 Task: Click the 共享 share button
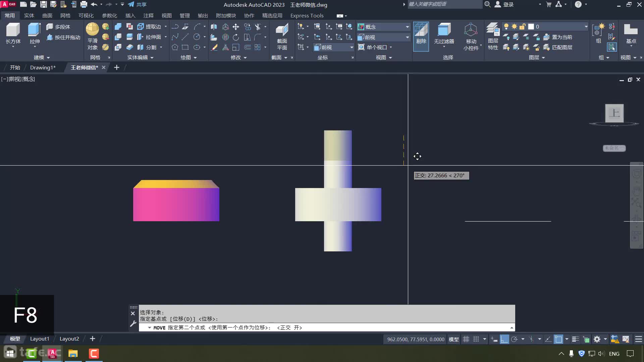coord(137,4)
